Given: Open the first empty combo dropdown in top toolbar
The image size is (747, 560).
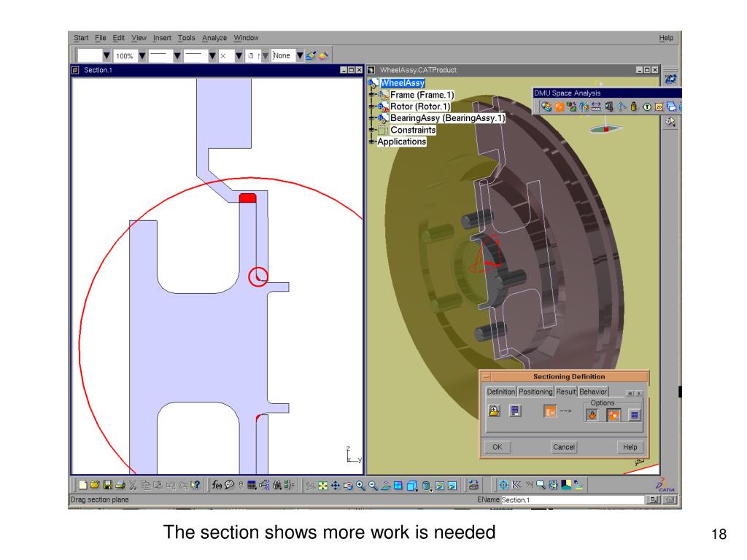Looking at the screenshot, I should (x=107, y=55).
